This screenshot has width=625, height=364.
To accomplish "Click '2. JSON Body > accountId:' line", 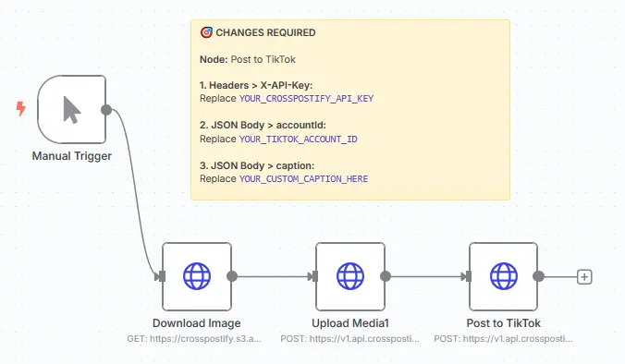I will (x=263, y=125).
